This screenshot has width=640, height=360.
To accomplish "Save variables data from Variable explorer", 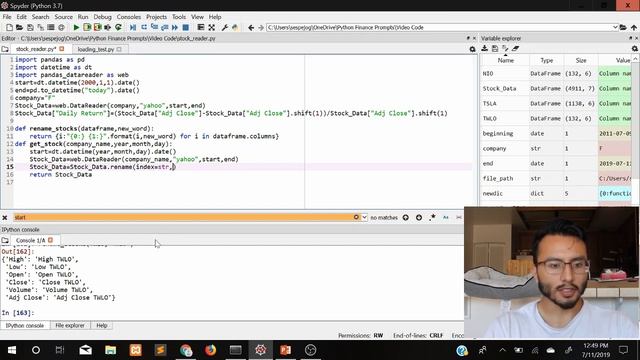I will tap(495, 48).
